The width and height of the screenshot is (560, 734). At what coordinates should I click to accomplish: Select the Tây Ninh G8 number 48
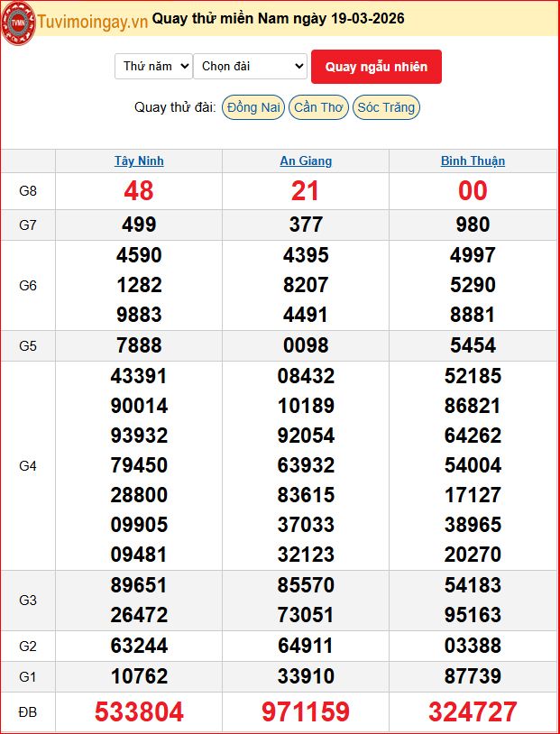(139, 191)
